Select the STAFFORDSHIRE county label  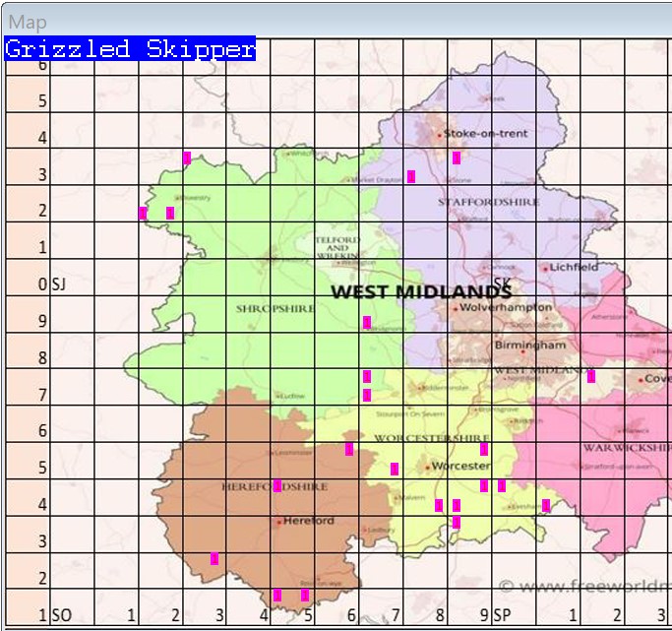(489, 202)
